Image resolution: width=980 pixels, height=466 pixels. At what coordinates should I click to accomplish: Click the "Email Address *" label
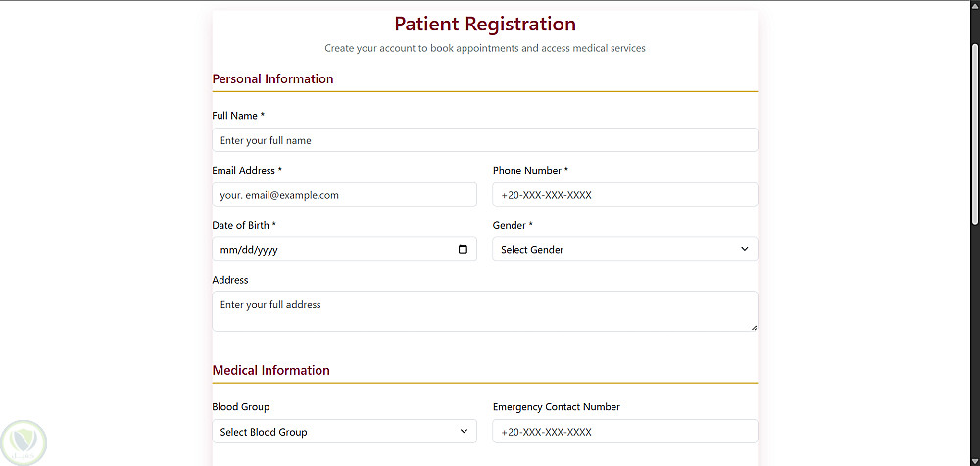click(248, 170)
